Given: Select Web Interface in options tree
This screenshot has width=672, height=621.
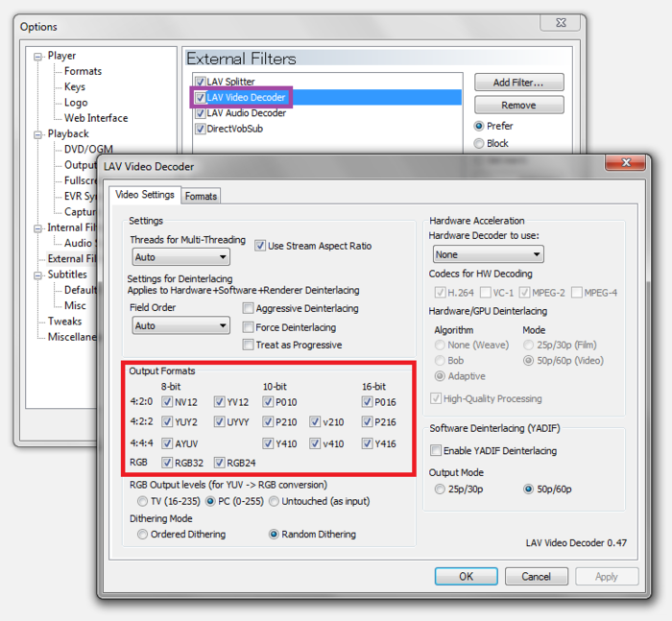Looking at the screenshot, I should (95, 118).
